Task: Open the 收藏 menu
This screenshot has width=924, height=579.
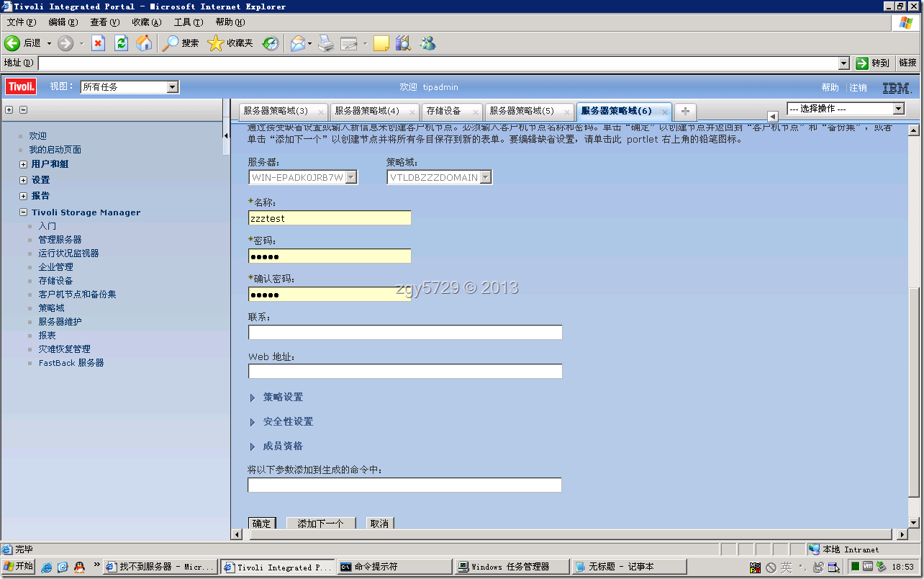Action: point(146,22)
